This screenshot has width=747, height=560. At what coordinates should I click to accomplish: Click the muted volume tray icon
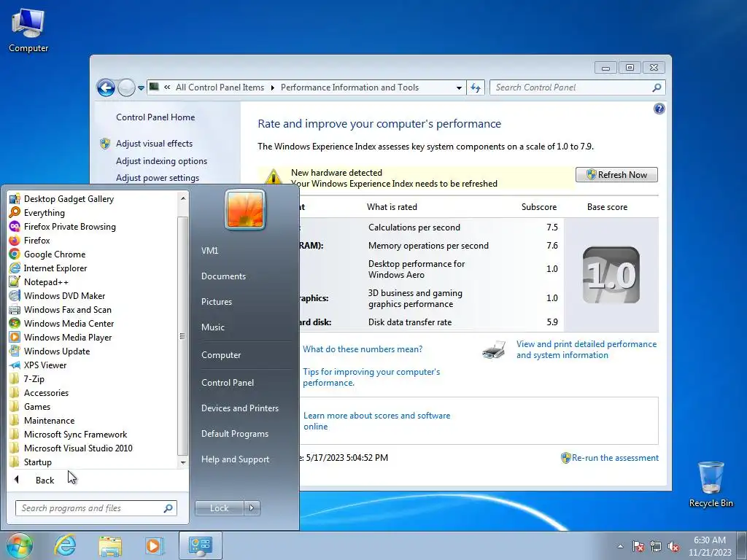[x=673, y=546]
